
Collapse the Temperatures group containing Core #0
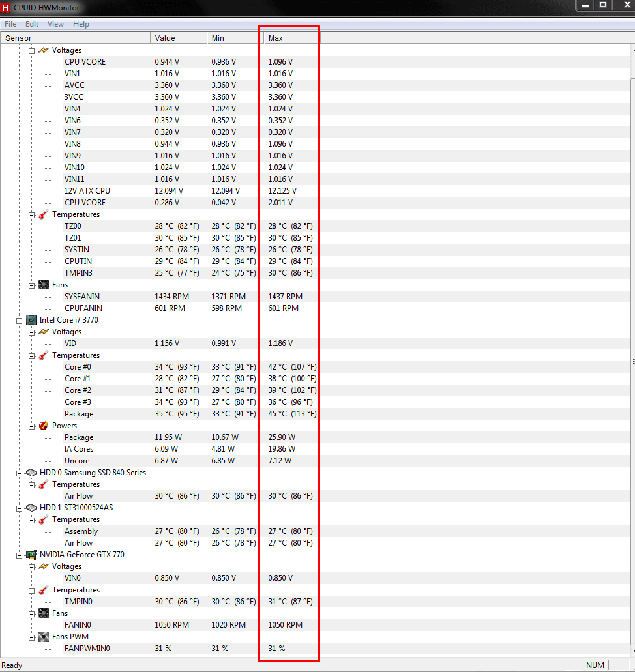(31, 356)
